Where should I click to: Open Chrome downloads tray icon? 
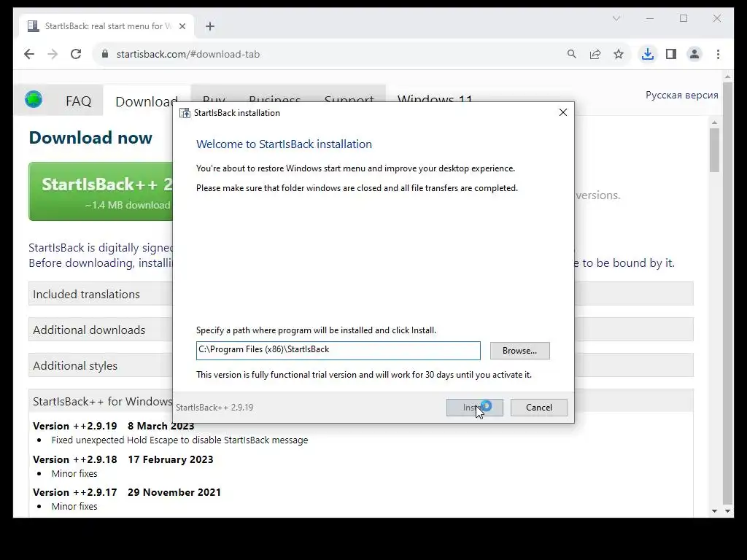pos(648,54)
